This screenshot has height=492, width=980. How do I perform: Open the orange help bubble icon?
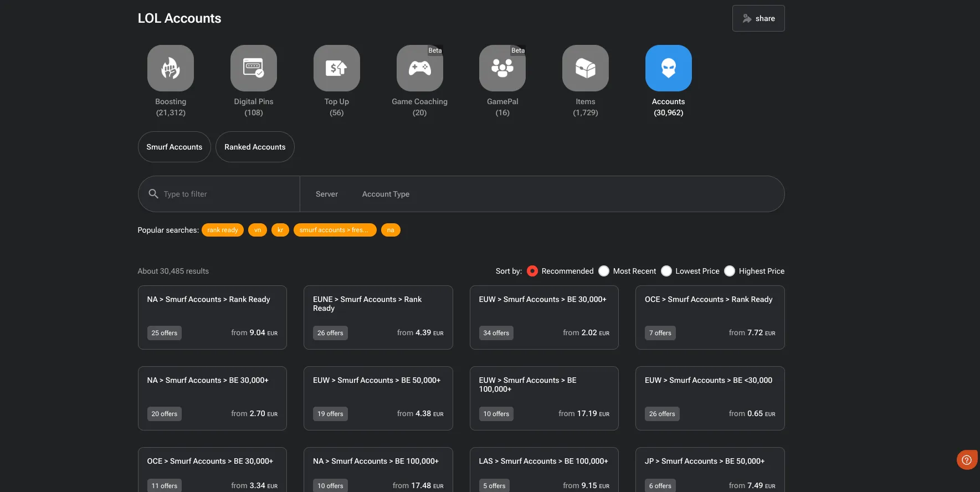tap(967, 460)
